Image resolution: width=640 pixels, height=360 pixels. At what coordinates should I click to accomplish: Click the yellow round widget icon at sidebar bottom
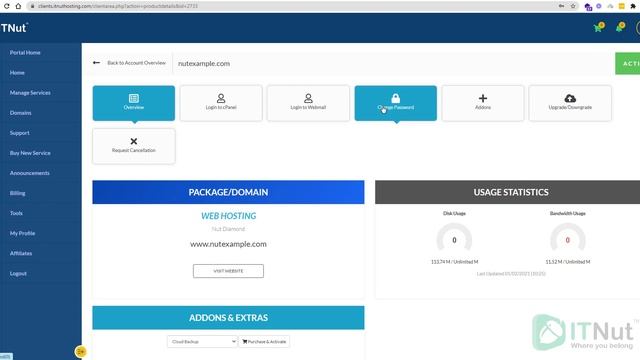[80, 351]
